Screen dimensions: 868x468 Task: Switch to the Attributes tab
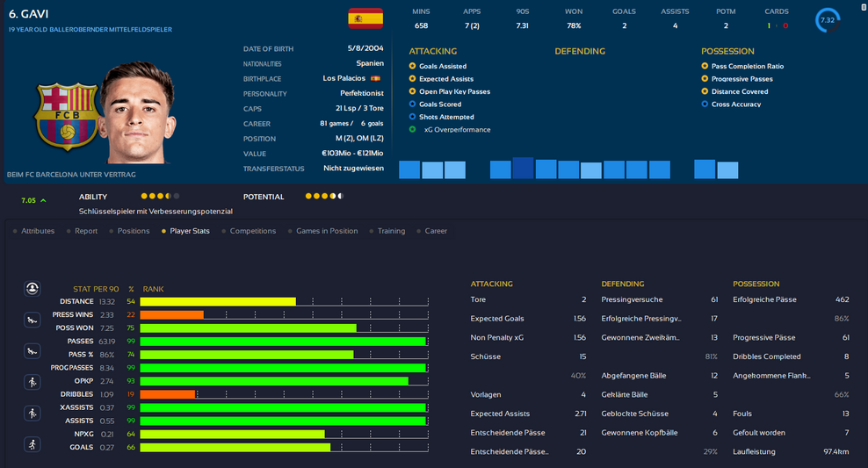37,231
